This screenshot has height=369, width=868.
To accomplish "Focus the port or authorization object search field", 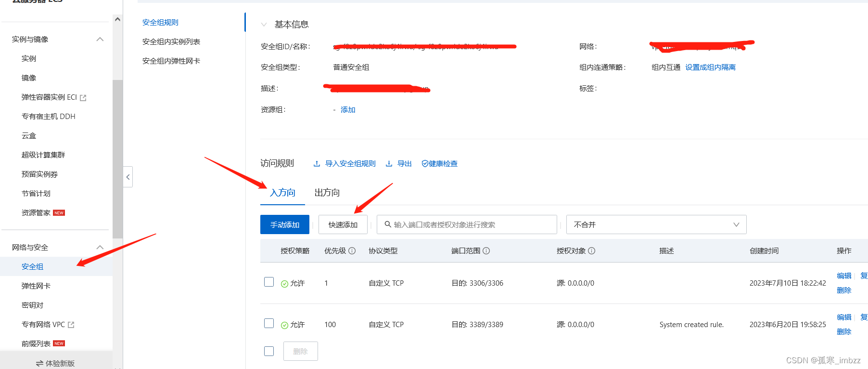I will (467, 224).
